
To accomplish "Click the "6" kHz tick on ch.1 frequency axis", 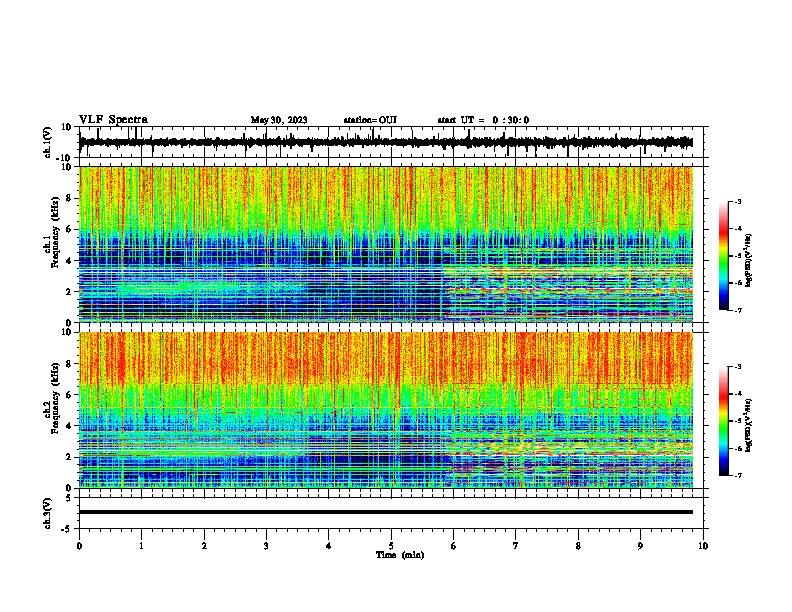I will 69,229.
